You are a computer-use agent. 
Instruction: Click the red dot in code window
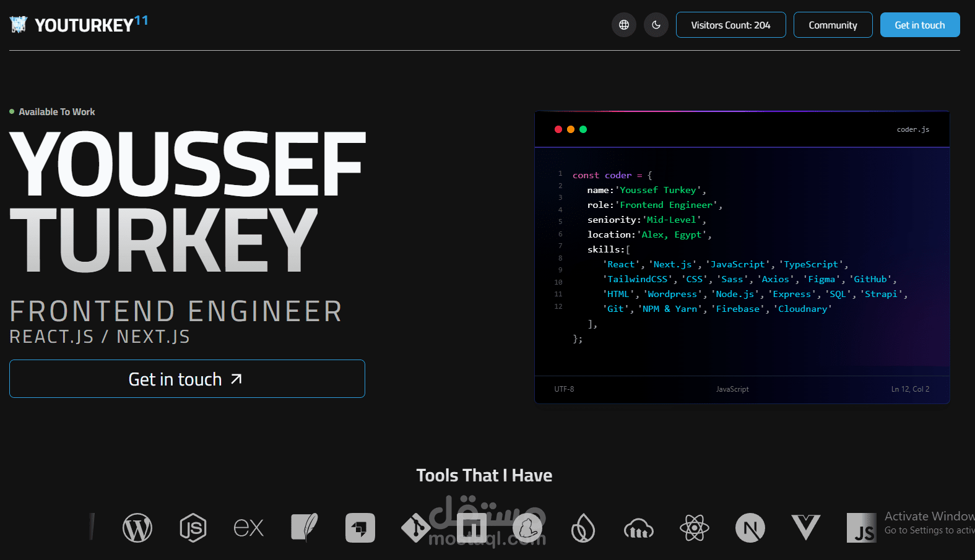click(558, 129)
